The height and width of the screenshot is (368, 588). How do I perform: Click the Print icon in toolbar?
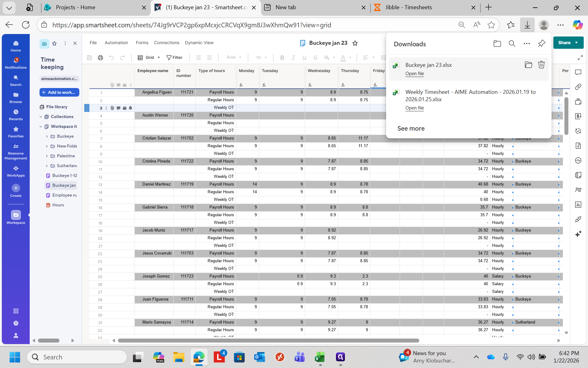click(x=100, y=57)
